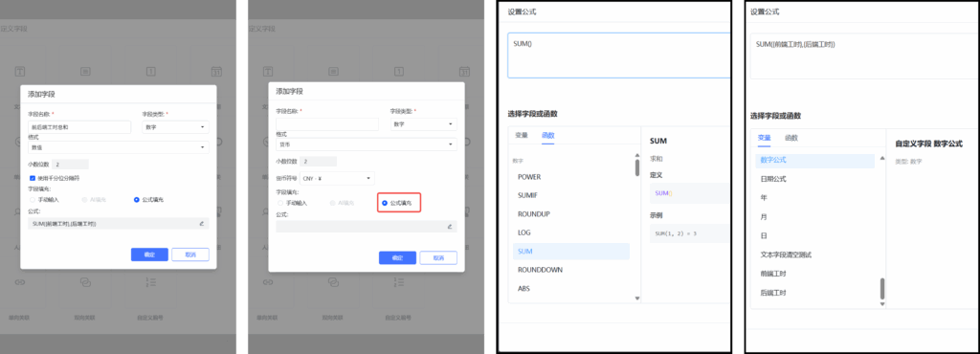
Task: Select the 数字公式 variable row
Action: pos(815,161)
